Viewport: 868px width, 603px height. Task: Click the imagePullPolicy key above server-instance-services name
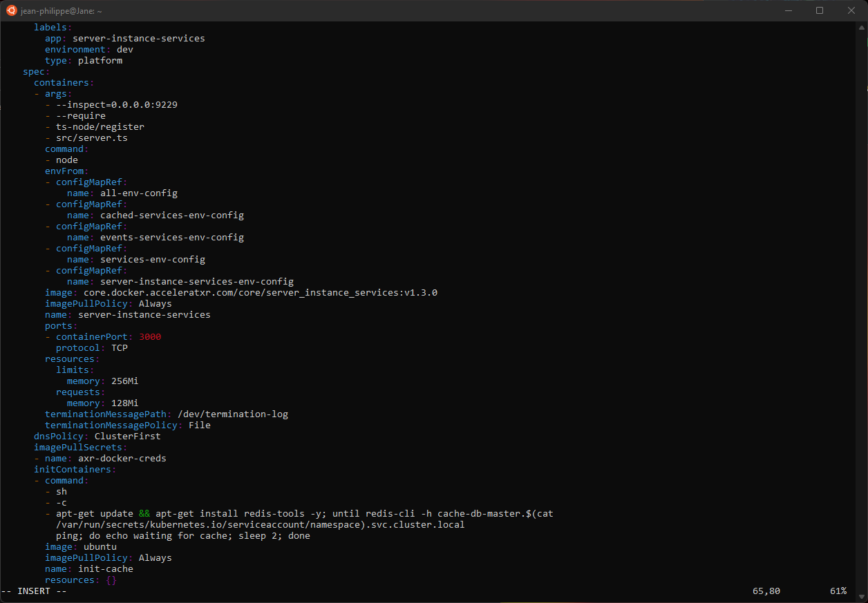pyautogui.click(x=89, y=304)
